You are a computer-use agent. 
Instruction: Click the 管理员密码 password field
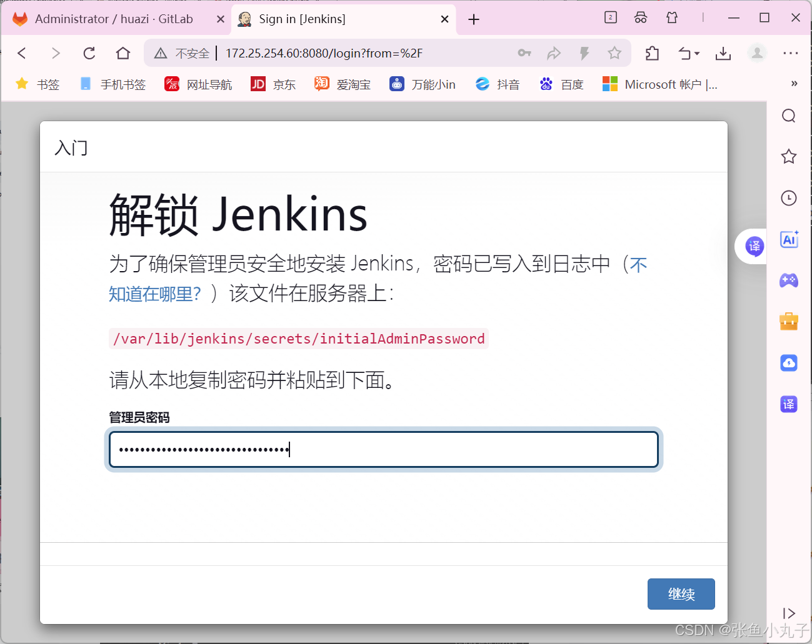[x=384, y=450]
